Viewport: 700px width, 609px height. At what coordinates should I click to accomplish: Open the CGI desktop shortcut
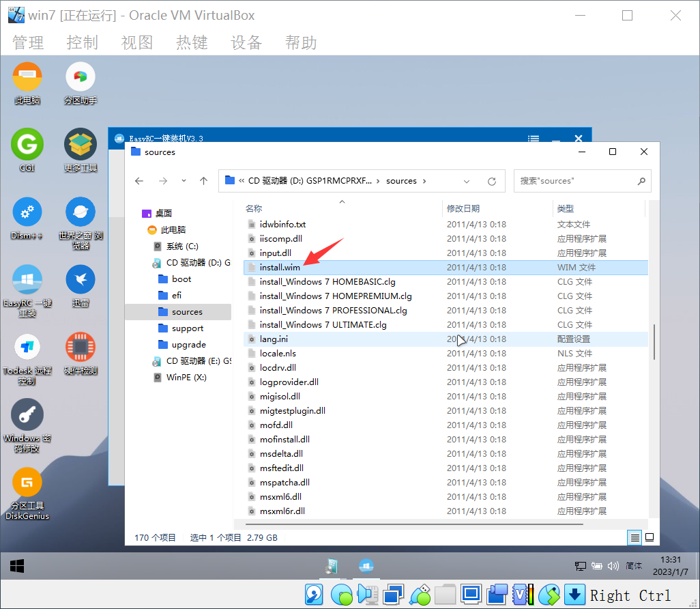point(27,150)
